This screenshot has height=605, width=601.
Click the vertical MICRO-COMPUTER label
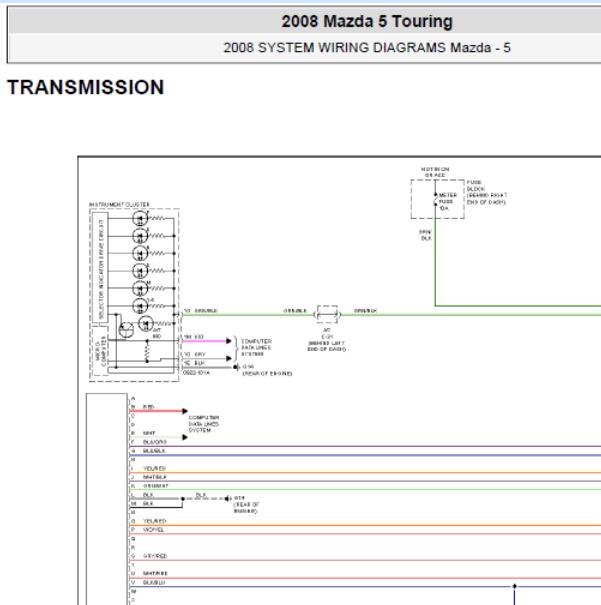click(x=100, y=352)
